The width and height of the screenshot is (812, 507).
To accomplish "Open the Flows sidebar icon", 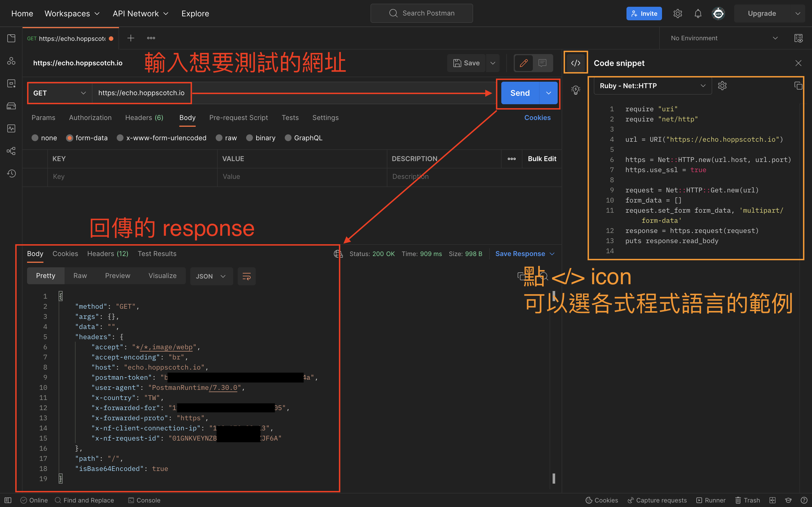I will click(11, 151).
